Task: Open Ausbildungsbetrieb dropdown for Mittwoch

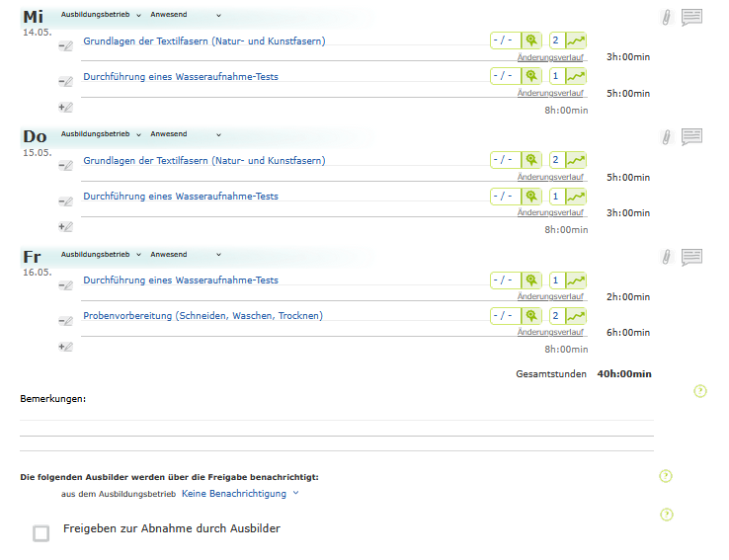Action: coord(101,15)
